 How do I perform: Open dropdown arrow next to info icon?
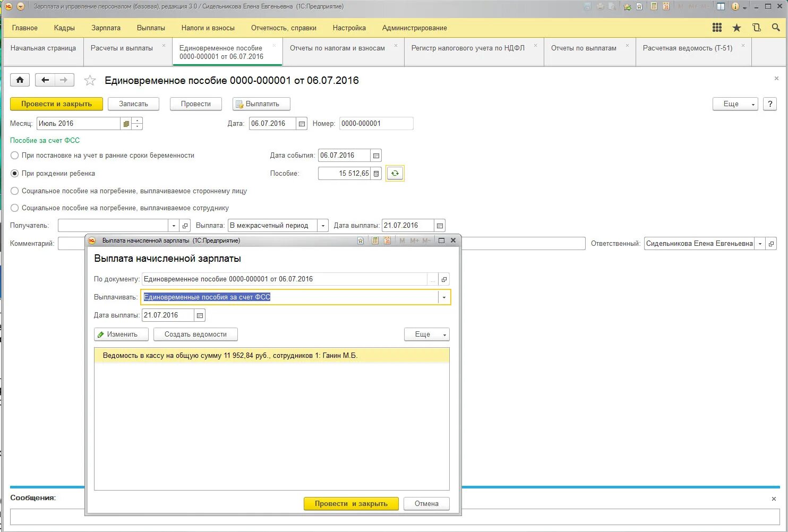click(745, 7)
